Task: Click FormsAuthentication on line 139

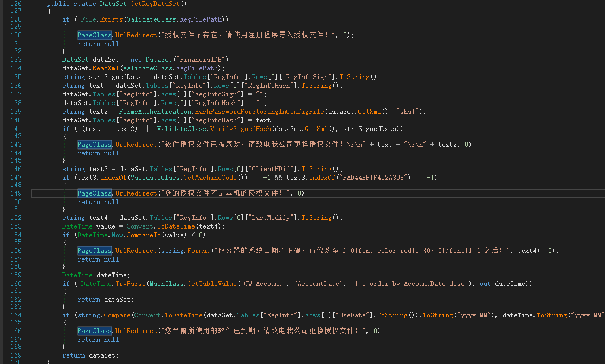Action: tap(155, 112)
